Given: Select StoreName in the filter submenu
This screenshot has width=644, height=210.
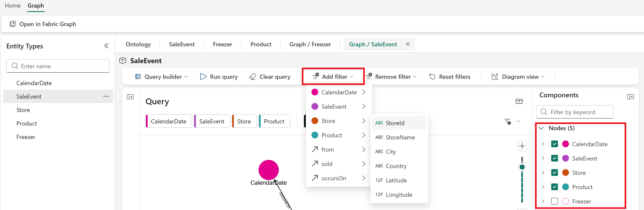Looking at the screenshot, I should tap(400, 137).
